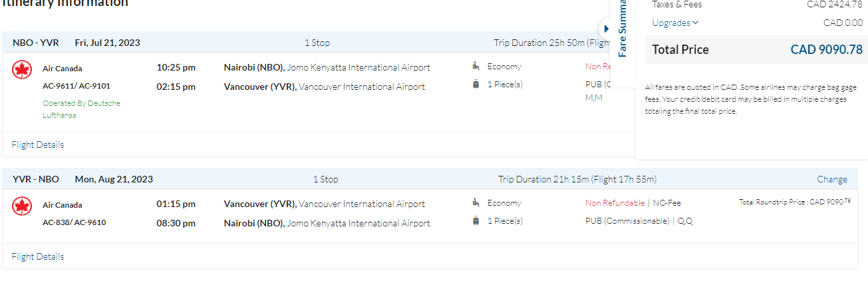Expand Flight Details for the NBO - YVR flight

click(x=38, y=144)
